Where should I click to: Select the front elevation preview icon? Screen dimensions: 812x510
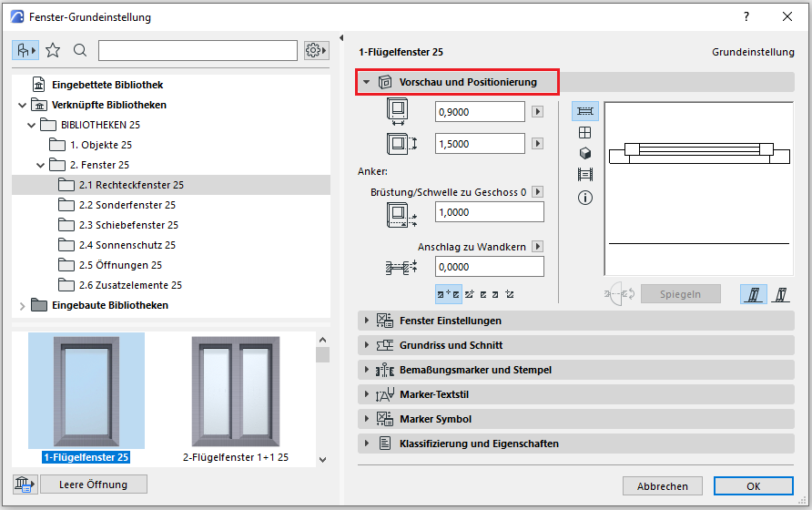pos(585,132)
